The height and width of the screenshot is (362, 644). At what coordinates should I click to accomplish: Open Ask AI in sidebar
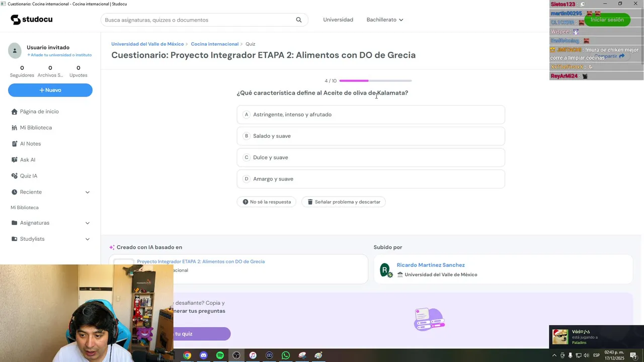coord(27,160)
